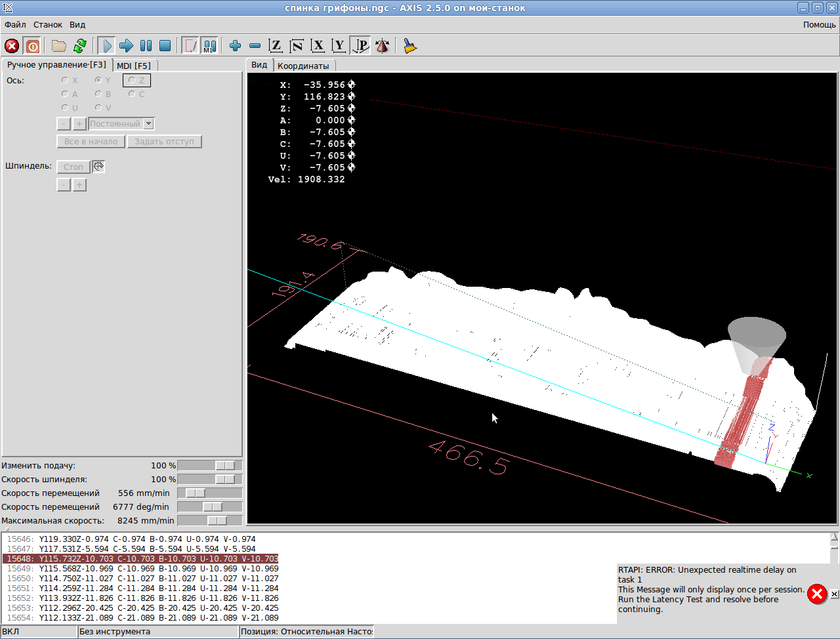Select the X axis radio button
840x639 pixels.
tap(65, 80)
